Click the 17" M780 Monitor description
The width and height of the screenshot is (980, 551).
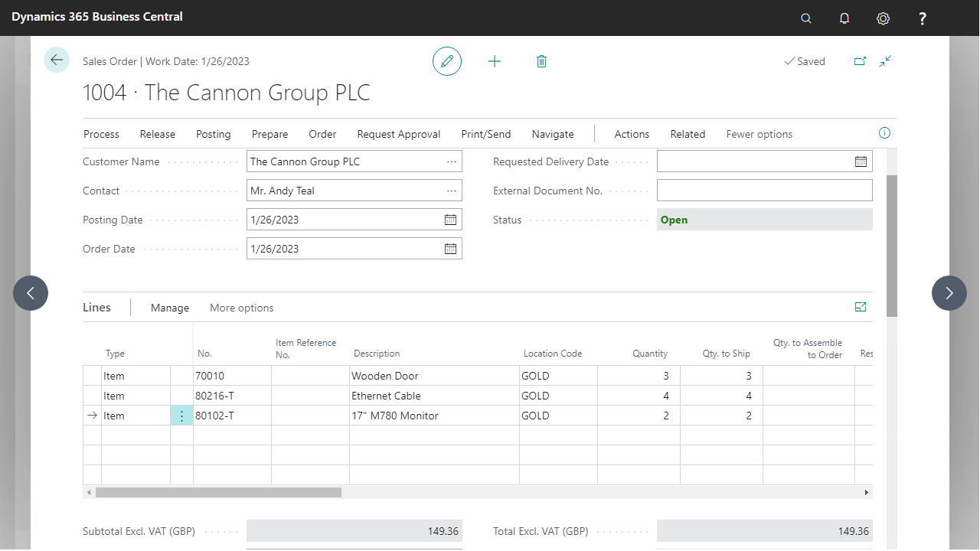point(434,416)
